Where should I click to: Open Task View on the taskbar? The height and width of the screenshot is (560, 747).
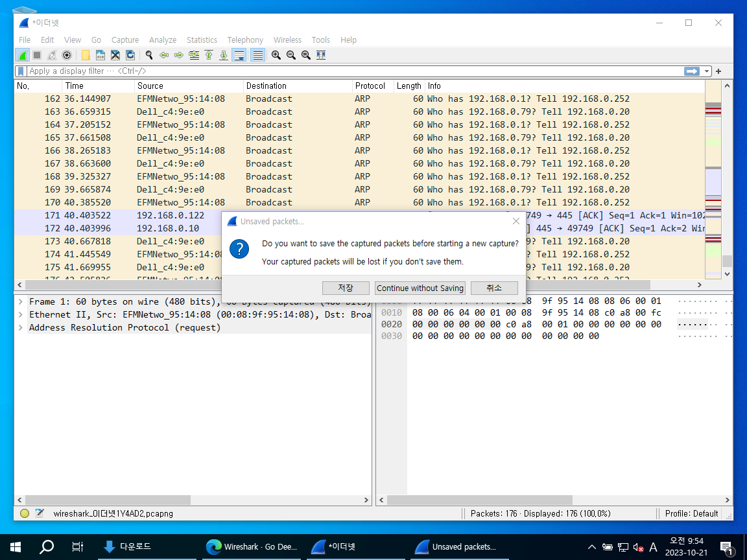click(x=78, y=546)
